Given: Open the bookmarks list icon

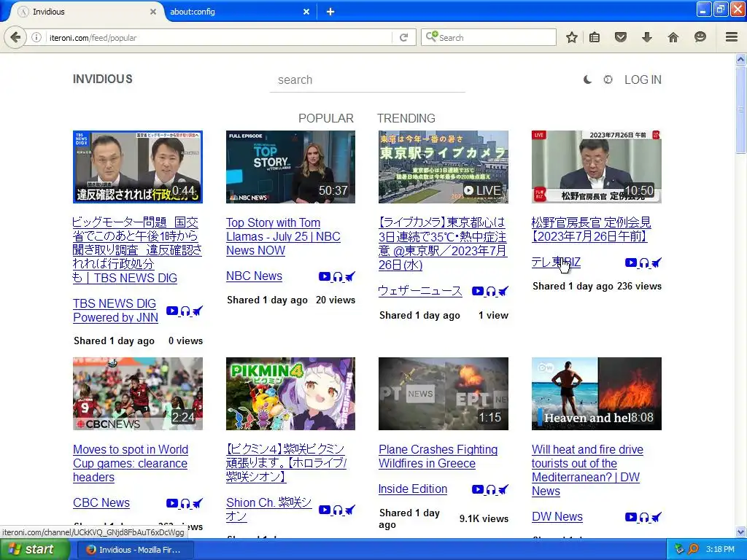Looking at the screenshot, I should coord(595,37).
